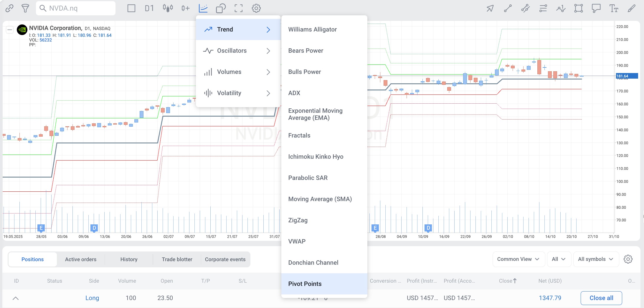Screen dimensions: 644x308
Task: Open the Common View dropdown
Action: pos(518,259)
